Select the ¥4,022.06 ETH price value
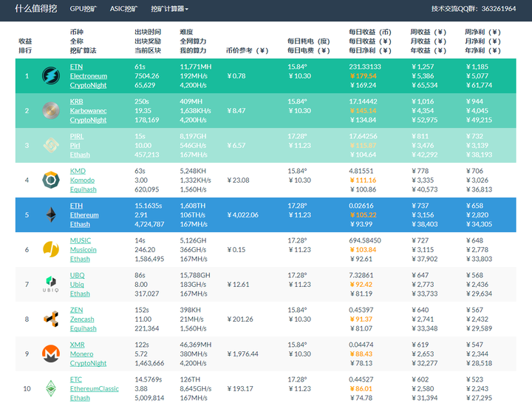 pos(242,215)
